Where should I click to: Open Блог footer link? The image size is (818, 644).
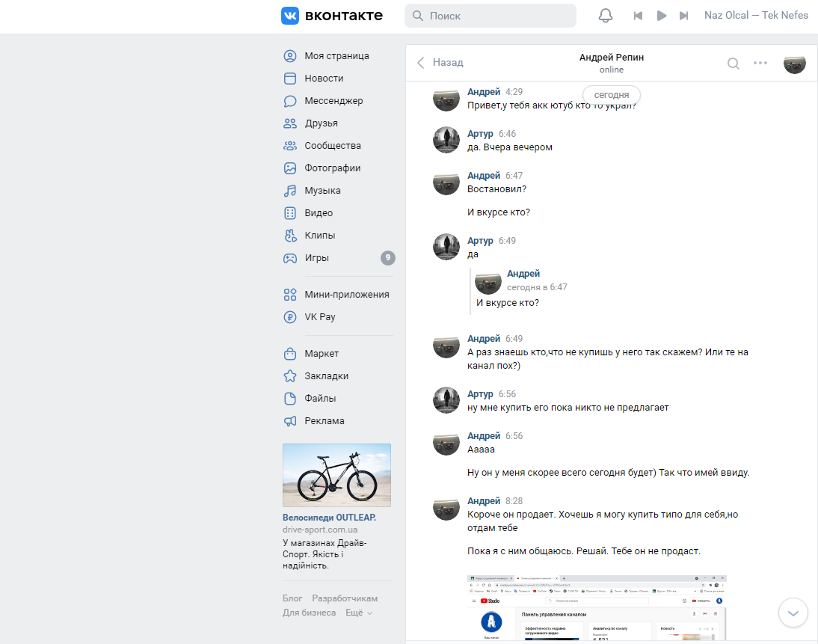(x=292, y=598)
